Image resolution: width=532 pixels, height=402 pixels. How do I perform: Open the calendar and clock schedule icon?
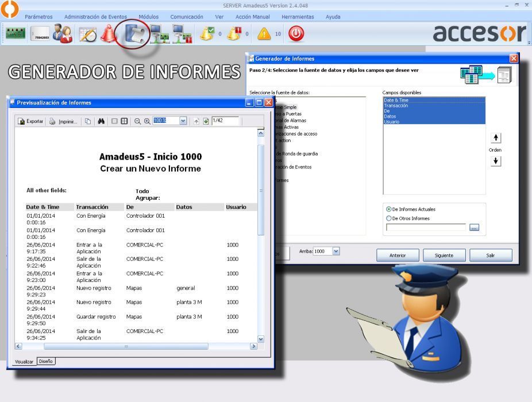pyautogui.click(x=88, y=34)
